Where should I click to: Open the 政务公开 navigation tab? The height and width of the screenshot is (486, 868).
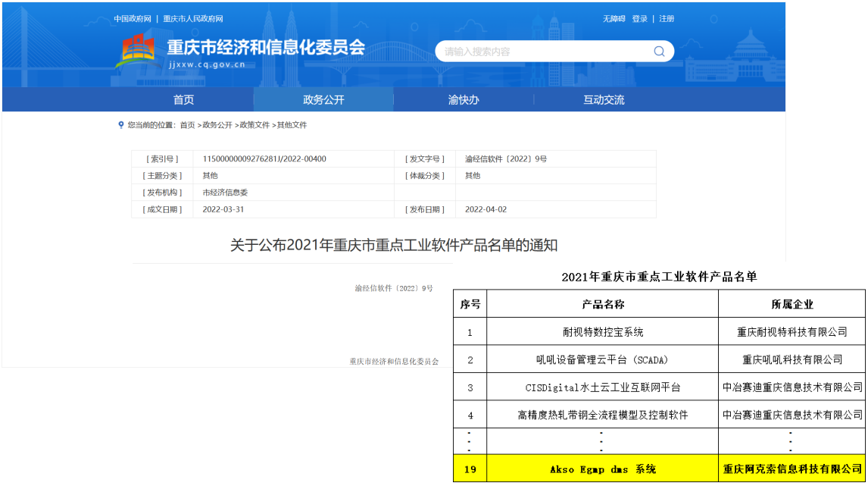coord(323,100)
